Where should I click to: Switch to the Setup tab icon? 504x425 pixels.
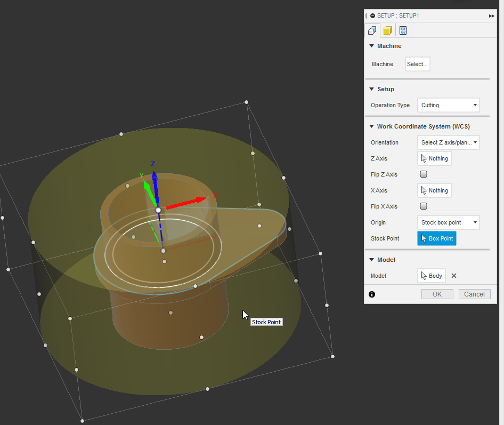click(371, 30)
